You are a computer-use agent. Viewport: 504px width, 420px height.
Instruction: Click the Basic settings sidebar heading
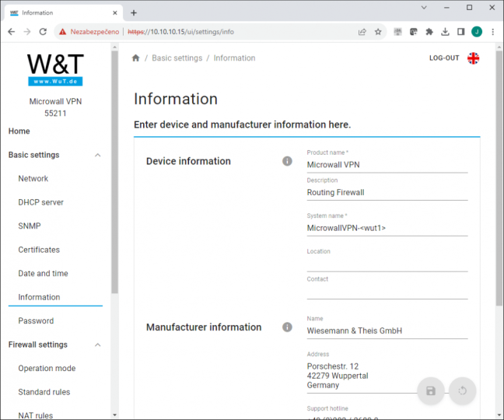[x=33, y=155]
